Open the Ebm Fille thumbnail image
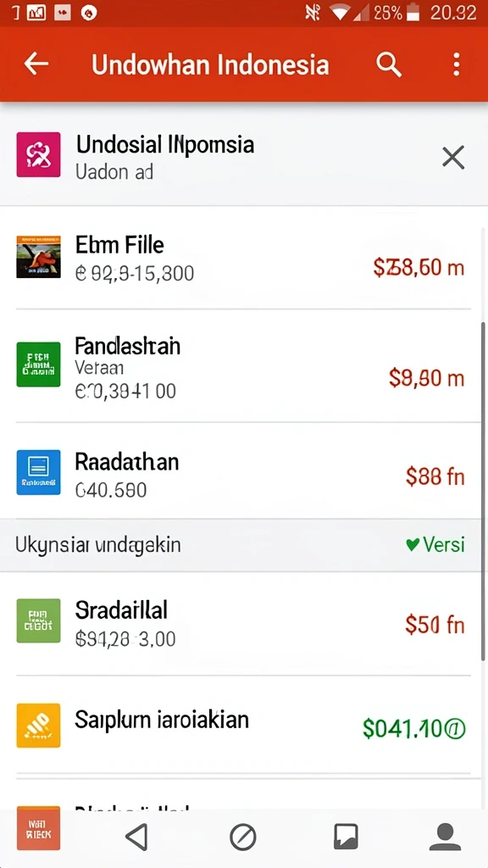Screen dimensions: 488x868 click(38, 256)
